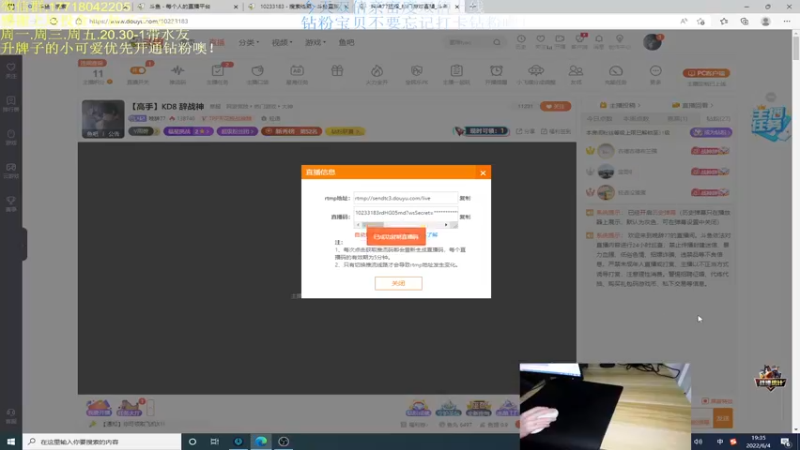The image size is (800, 450).
Task: Click the Windows taskbar search box
Action: pyautogui.click(x=102, y=441)
